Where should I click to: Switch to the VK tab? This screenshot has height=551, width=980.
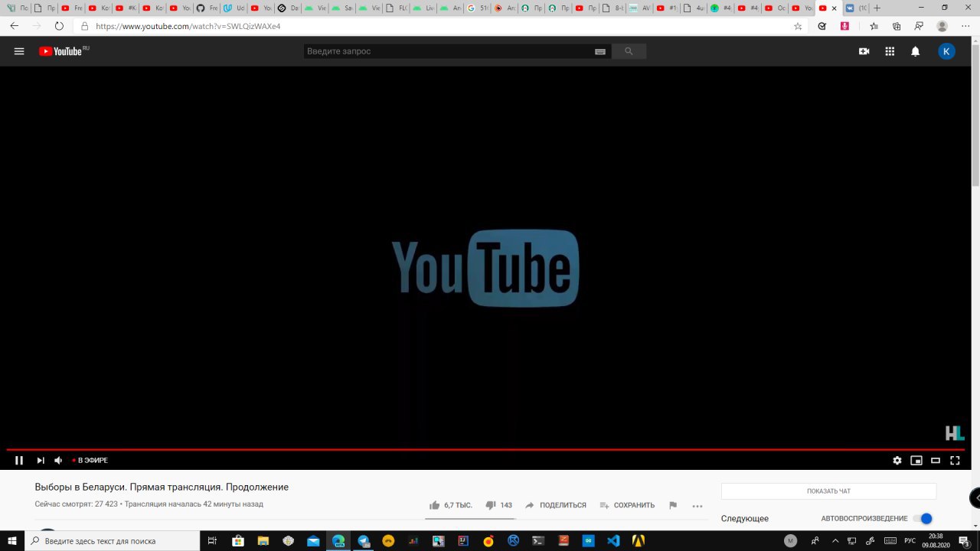click(856, 8)
